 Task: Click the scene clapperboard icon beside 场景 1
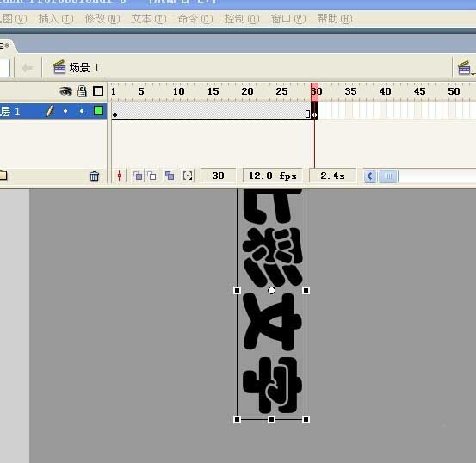tap(59, 67)
